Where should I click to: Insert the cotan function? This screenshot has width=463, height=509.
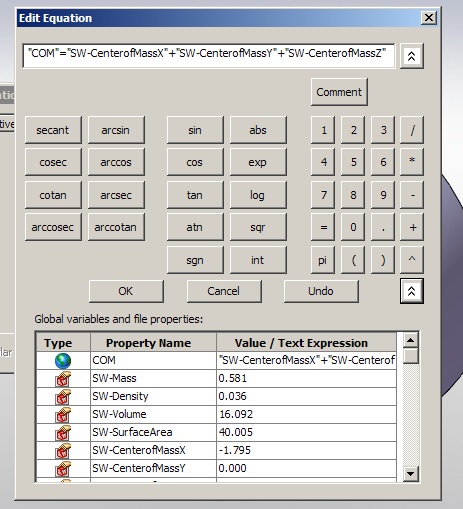[53, 195]
